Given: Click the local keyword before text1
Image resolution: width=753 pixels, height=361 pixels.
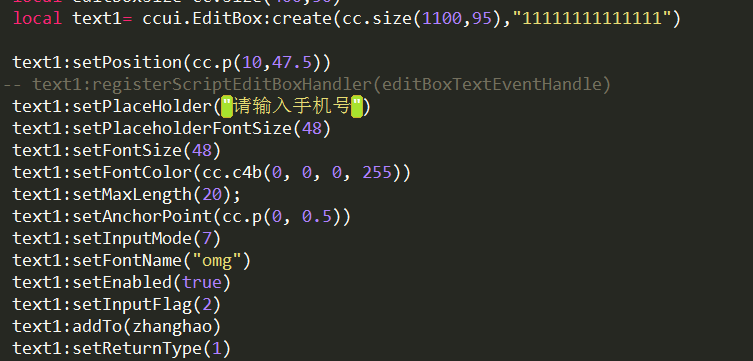Looking at the screenshot, I should [x=37, y=19].
